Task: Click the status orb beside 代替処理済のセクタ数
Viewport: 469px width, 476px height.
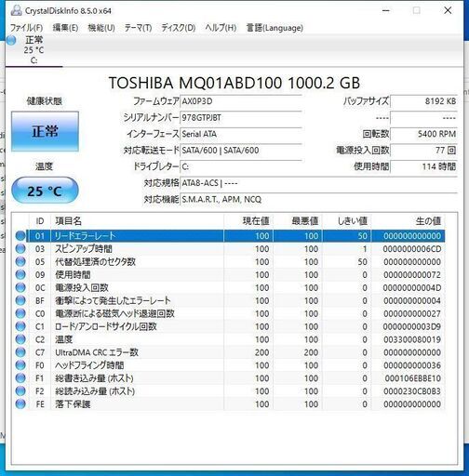Action: point(20,262)
